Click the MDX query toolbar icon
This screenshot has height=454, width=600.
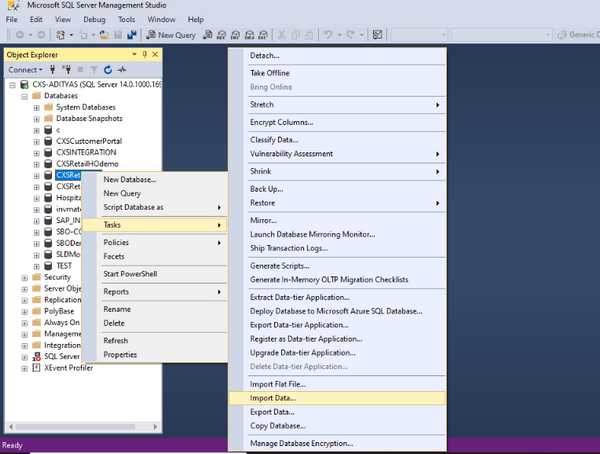point(221,35)
